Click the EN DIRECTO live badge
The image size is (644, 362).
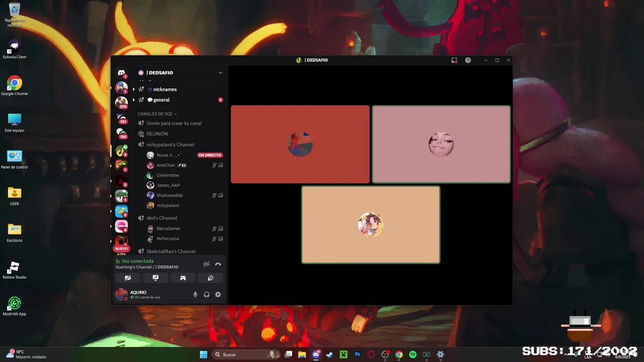click(x=210, y=155)
